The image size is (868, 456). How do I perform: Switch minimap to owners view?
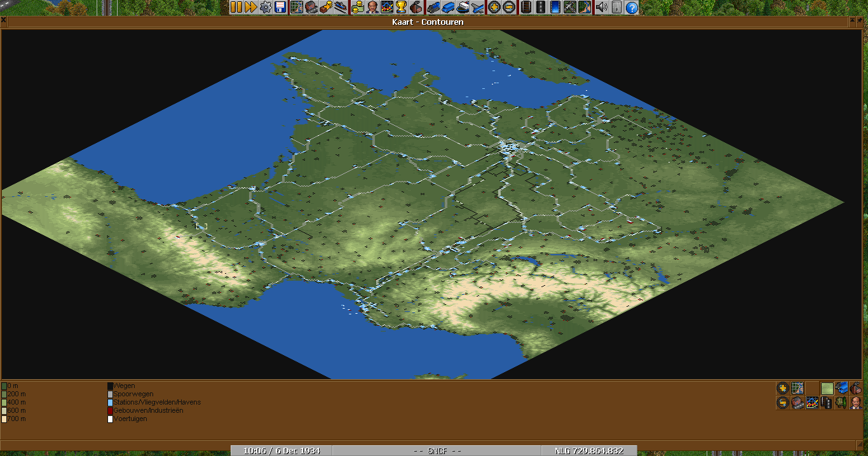pyautogui.click(x=856, y=403)
